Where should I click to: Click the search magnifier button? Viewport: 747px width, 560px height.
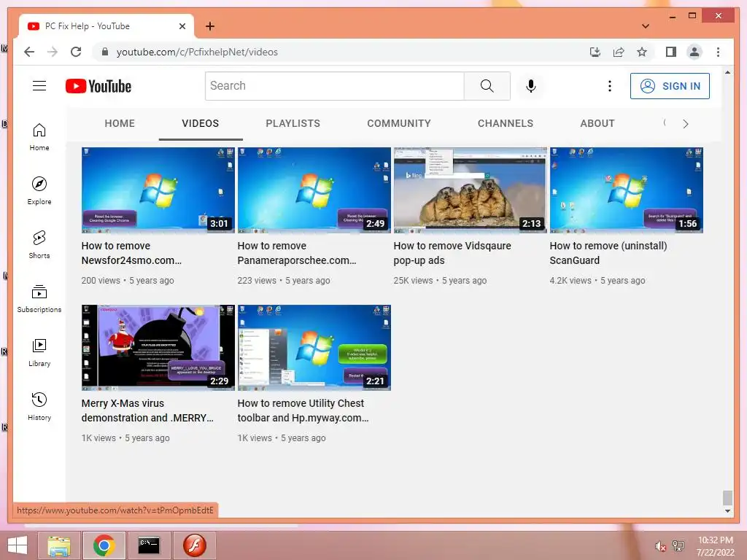[487, 86]
